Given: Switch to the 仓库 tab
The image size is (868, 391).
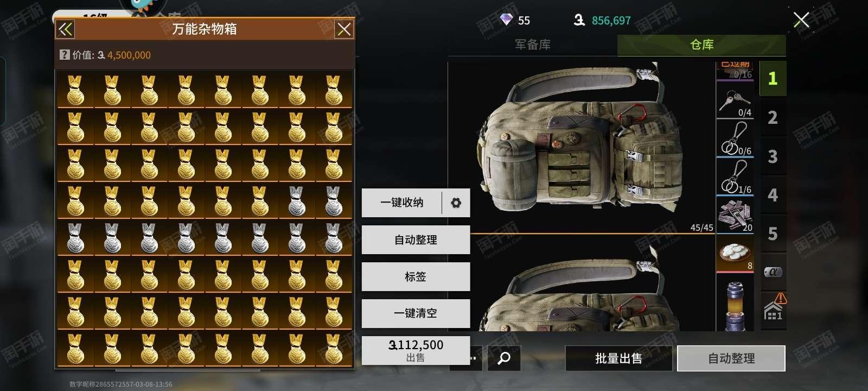Looking at the screenshot, I should coord(701,45).
